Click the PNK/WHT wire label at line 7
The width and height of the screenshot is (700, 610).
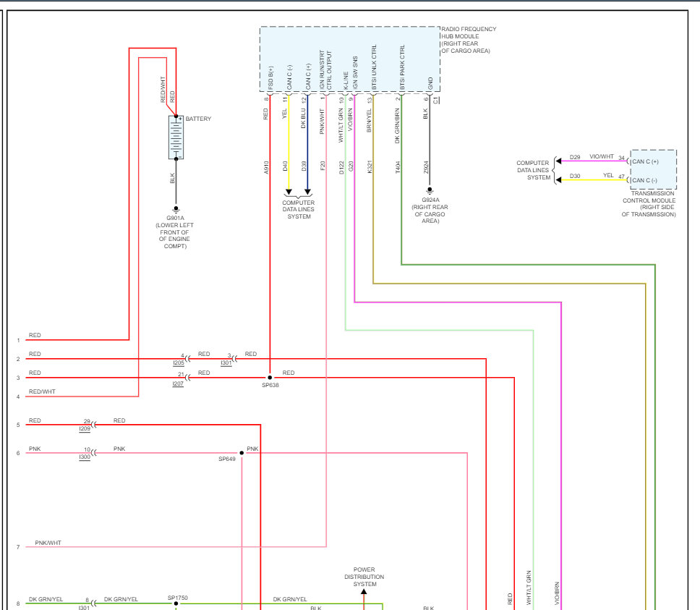click(x=48, y=543)
